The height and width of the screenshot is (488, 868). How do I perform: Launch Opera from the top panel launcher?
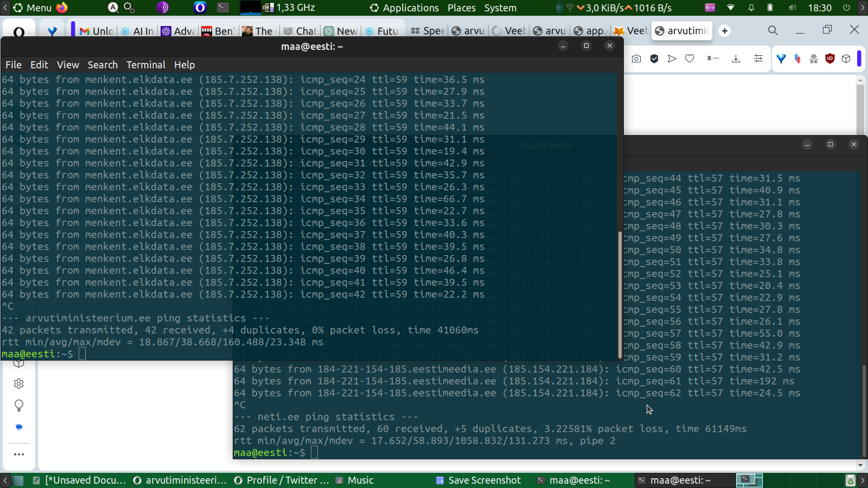[200, 8]
